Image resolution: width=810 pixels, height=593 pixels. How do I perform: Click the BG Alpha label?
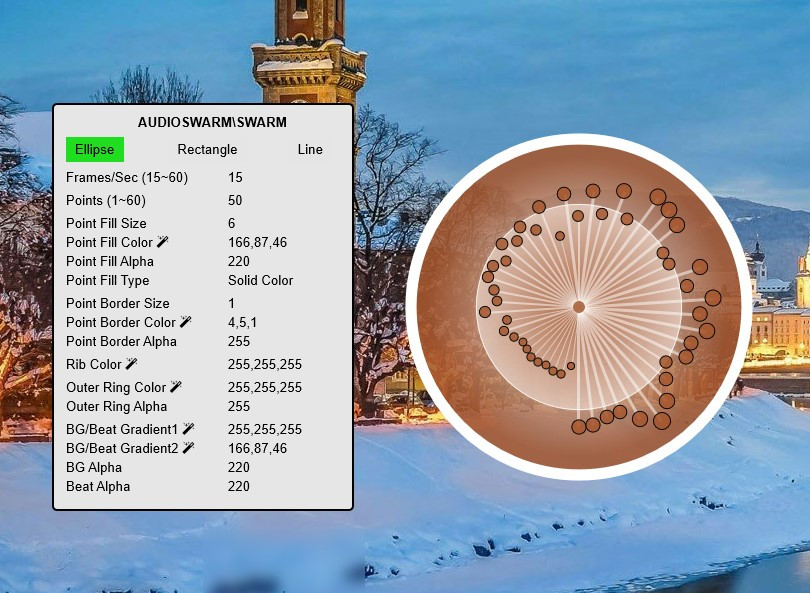pyautogui.click(x=94, y=467)
